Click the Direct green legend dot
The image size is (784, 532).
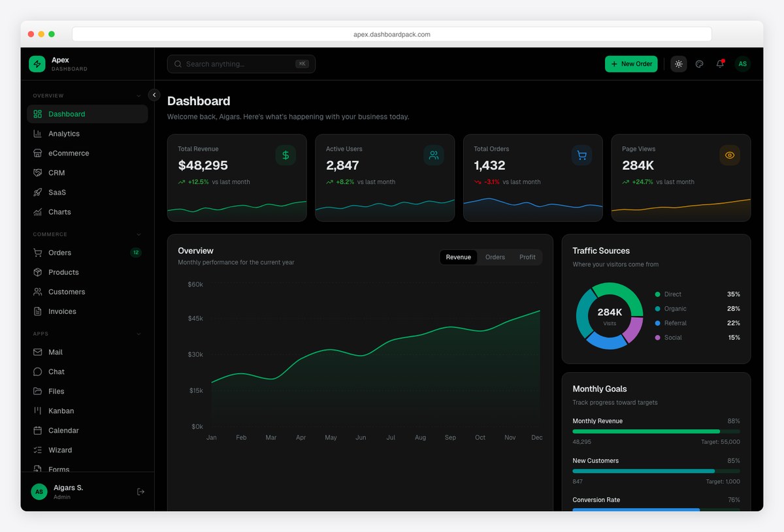click(x=657, y=294)
